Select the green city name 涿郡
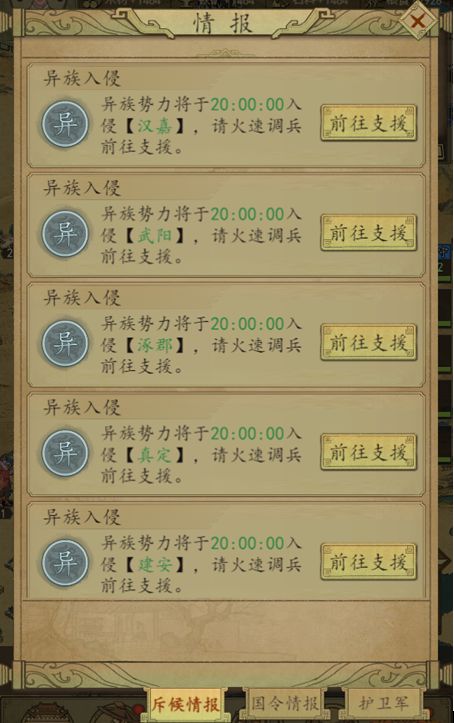Screen dimensions: 454x723 pos(154,345)
